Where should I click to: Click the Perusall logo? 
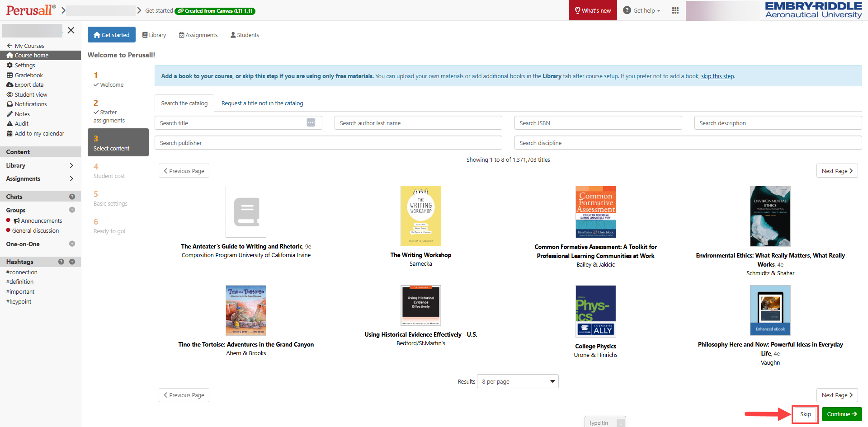pyautogui.click(x=31, y=10)
